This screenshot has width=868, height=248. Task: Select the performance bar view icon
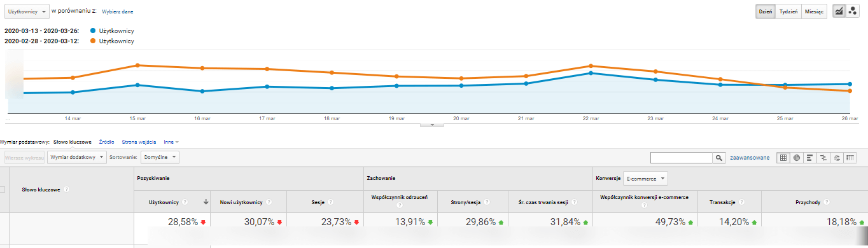(x=810, y=157)
